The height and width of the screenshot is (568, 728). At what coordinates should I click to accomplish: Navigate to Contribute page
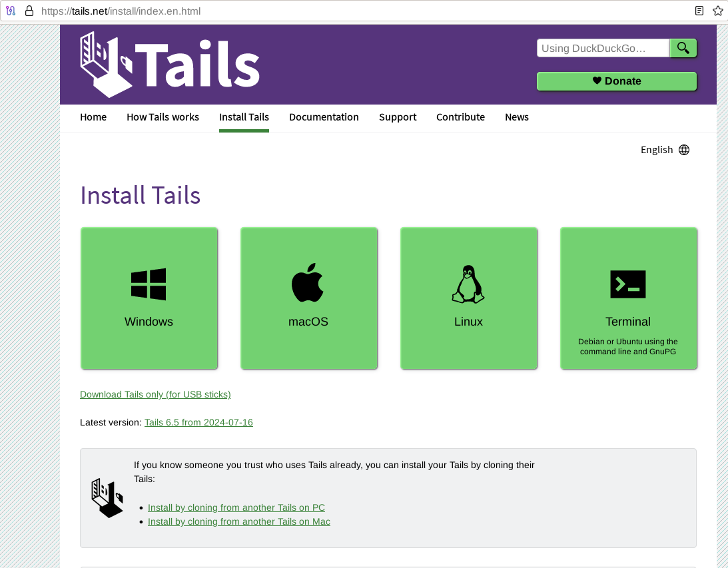(x=460, y=117)
